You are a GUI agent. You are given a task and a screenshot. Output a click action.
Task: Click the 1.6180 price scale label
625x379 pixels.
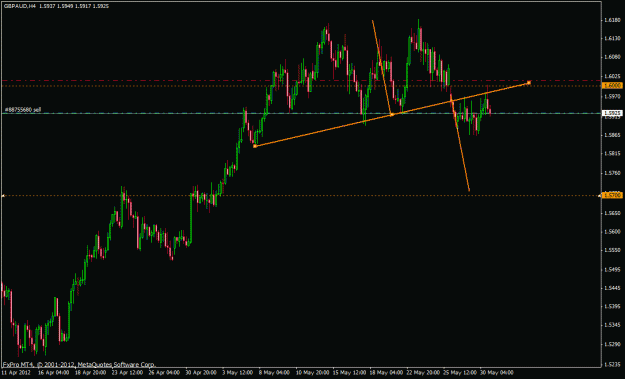tap(612, 20)
